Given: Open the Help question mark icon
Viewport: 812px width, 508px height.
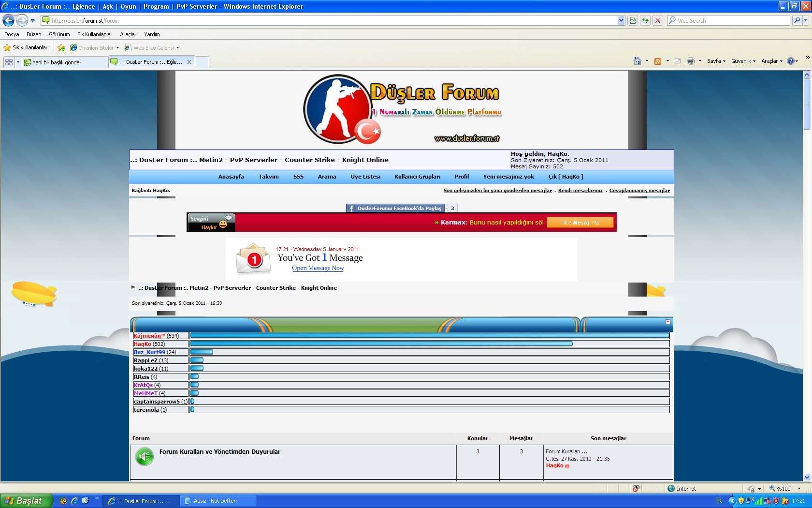Looking at the screenshot, I should [x=791, y=61].
